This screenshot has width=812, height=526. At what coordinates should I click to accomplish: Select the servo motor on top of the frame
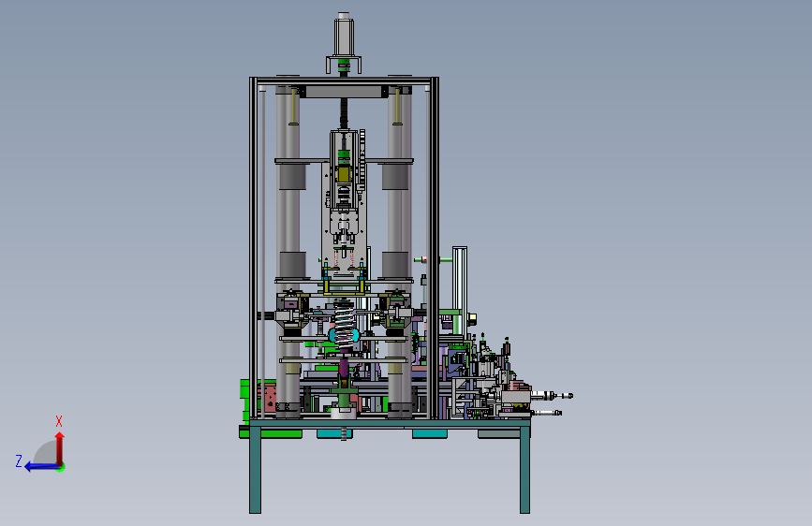point(344,35)
